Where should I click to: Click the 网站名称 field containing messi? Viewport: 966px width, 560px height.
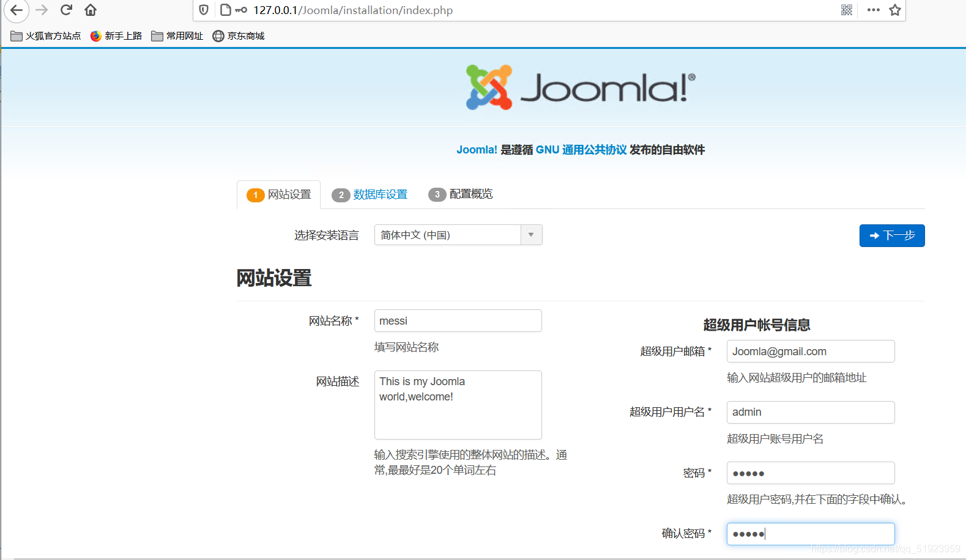click(458, 321)
